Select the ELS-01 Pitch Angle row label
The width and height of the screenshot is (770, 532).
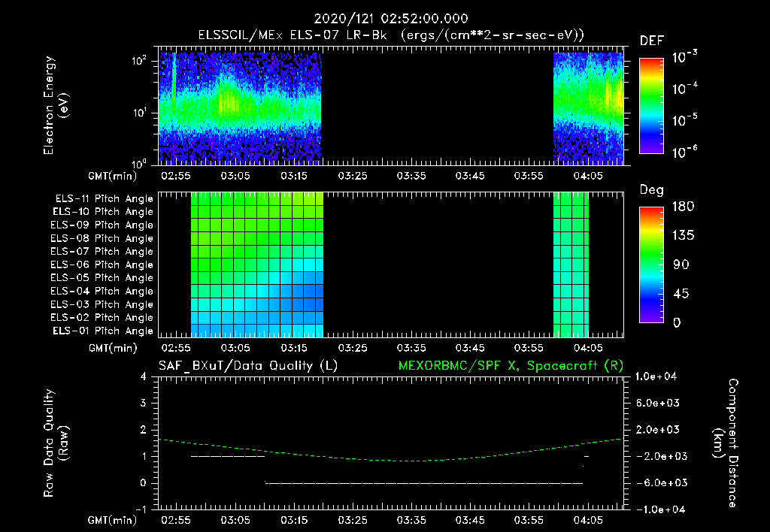pyautogui.click(x=102, y=331)
